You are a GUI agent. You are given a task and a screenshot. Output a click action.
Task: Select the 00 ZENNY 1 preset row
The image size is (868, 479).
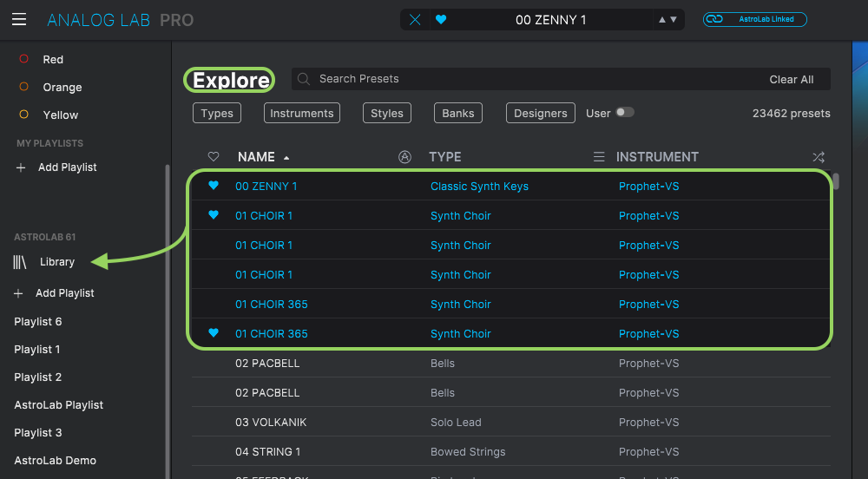(x=510, y=187)
